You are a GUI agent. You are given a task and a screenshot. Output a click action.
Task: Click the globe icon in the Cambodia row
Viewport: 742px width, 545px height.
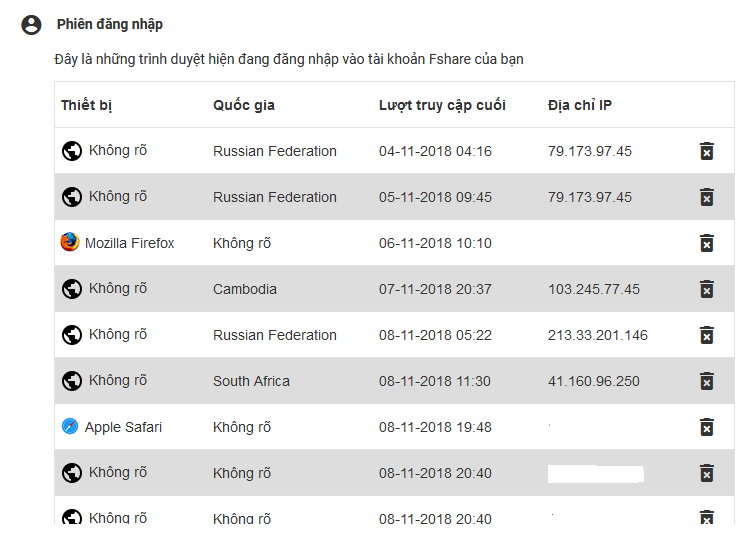[x=72, y=289]
